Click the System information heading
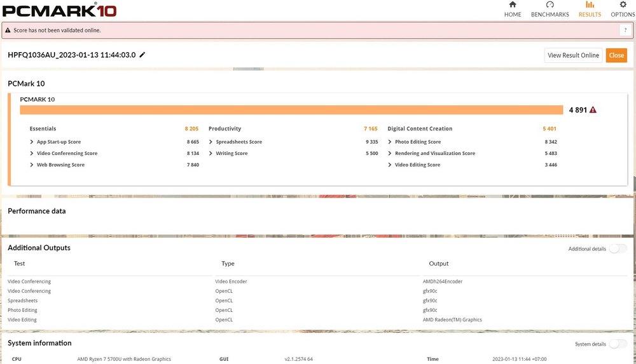Viewport: 636px width, 364px height. pyautogui.click(x=39, y=343)
